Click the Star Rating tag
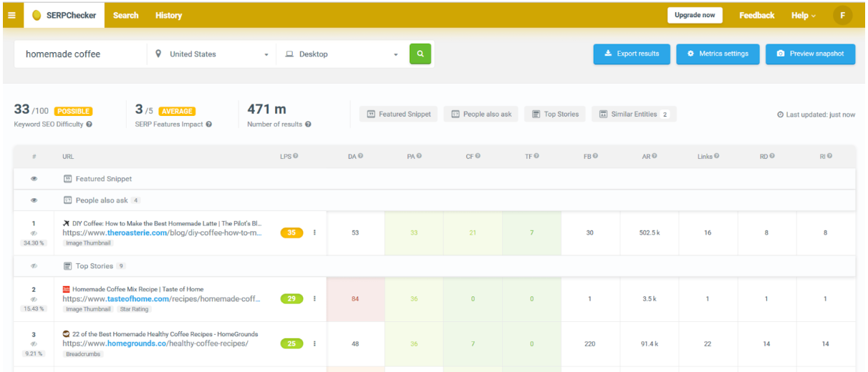 pos(133,309)
